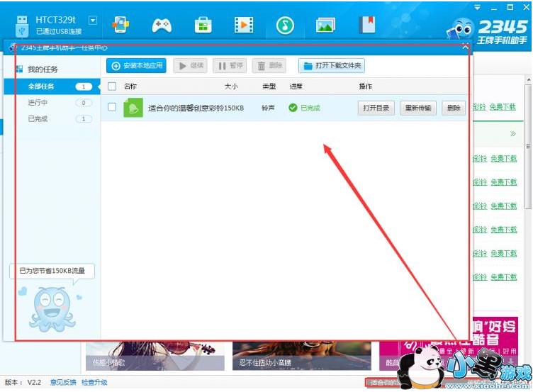Open the music ringtone icon
Screen dimensions: 533x392
pos(285,25)
